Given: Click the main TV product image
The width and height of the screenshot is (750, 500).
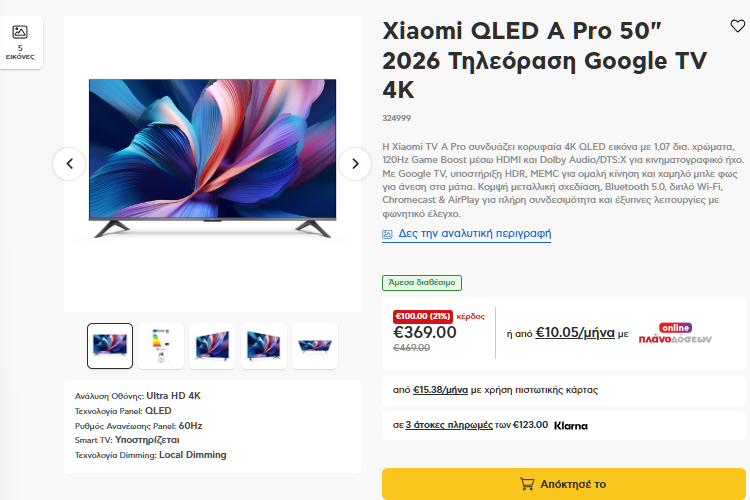Looking at the screenshot, I should pyautogui.click(x=211, y=159).
